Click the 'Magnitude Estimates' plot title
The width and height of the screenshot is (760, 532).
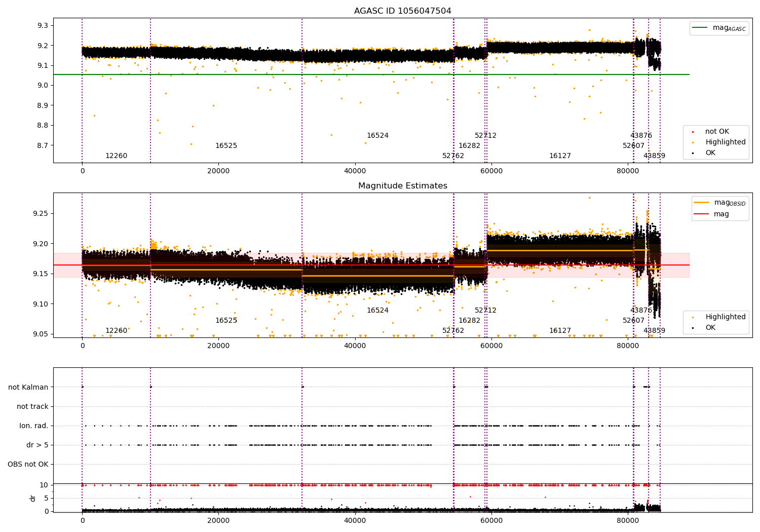402,186
